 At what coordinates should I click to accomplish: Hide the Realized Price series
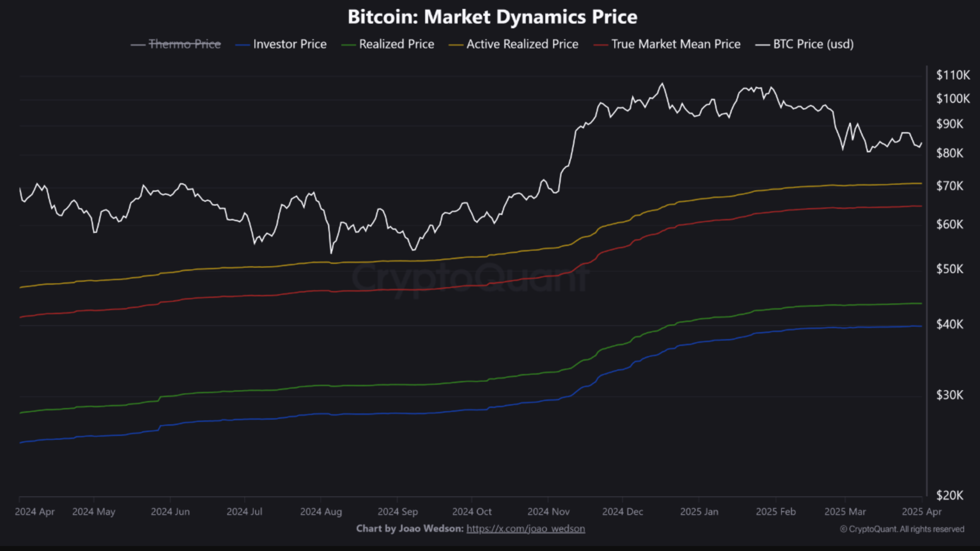[396, 44]
